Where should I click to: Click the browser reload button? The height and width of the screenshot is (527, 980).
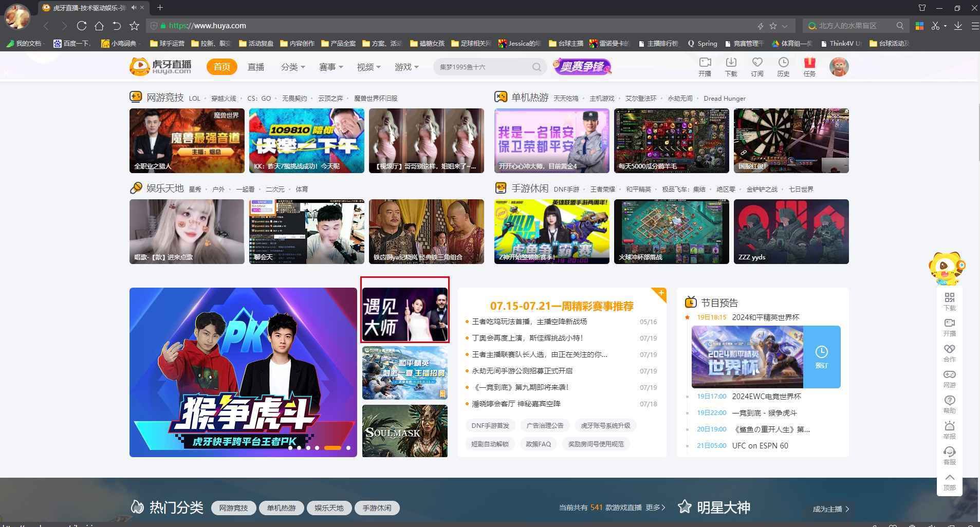pos(81,26)
